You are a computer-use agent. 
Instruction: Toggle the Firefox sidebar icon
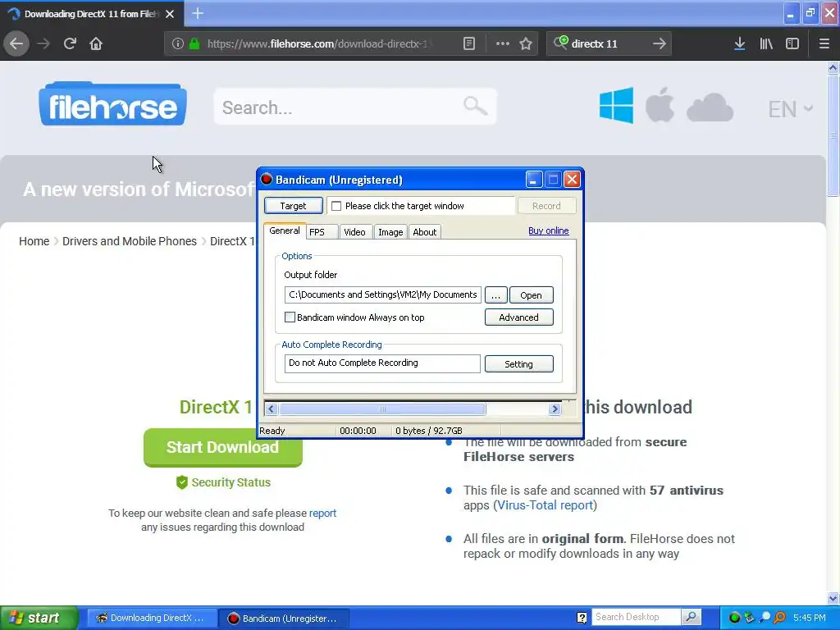tap(792, 43)
